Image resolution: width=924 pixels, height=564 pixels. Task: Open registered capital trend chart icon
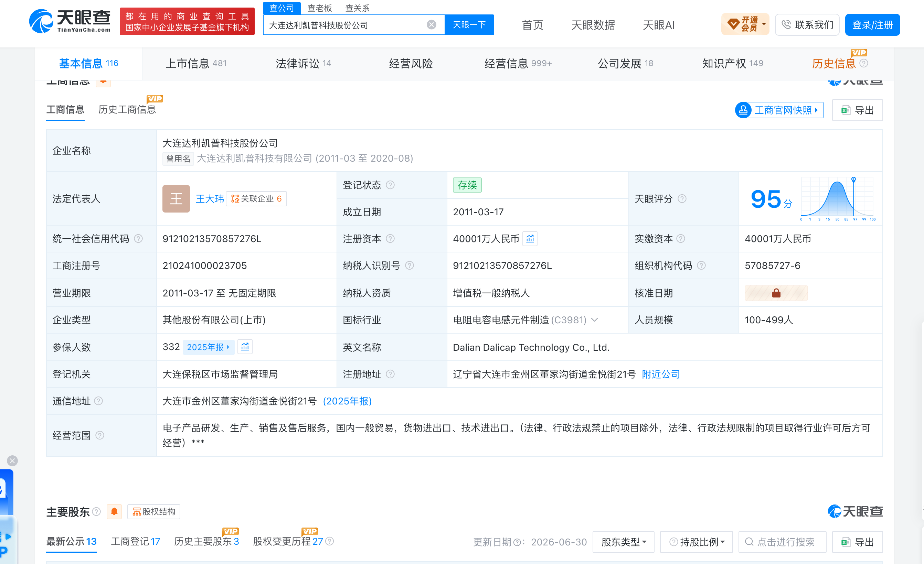[530, 239]
